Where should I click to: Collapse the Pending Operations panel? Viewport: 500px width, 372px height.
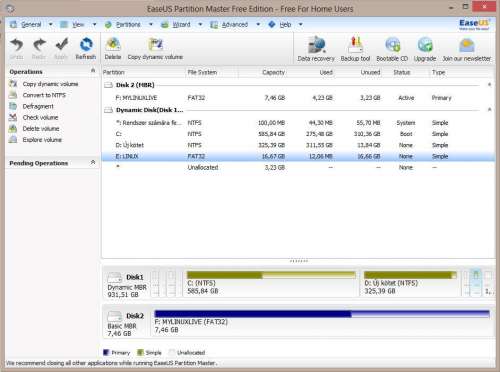(93, 162)
